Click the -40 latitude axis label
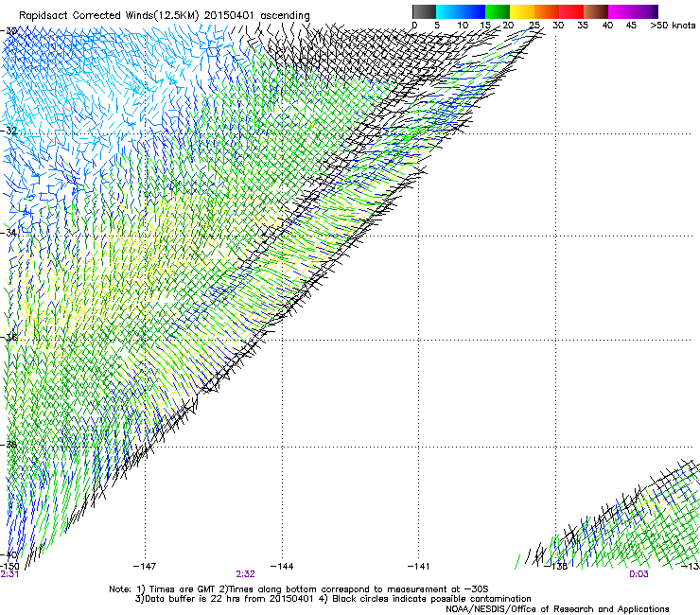Image resolution: width=700 pixels, height=615 pixels. click(9, 554)
